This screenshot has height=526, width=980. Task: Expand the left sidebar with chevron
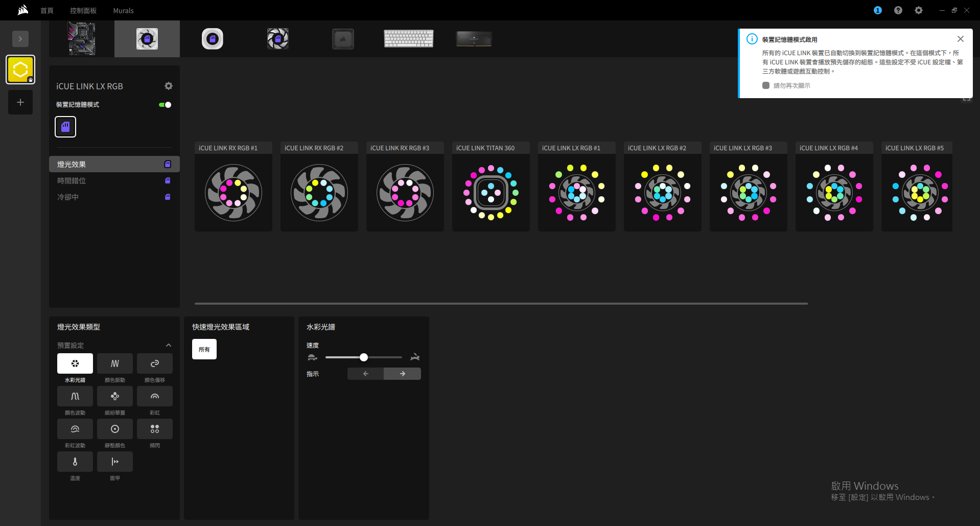(x=20, y=39)
